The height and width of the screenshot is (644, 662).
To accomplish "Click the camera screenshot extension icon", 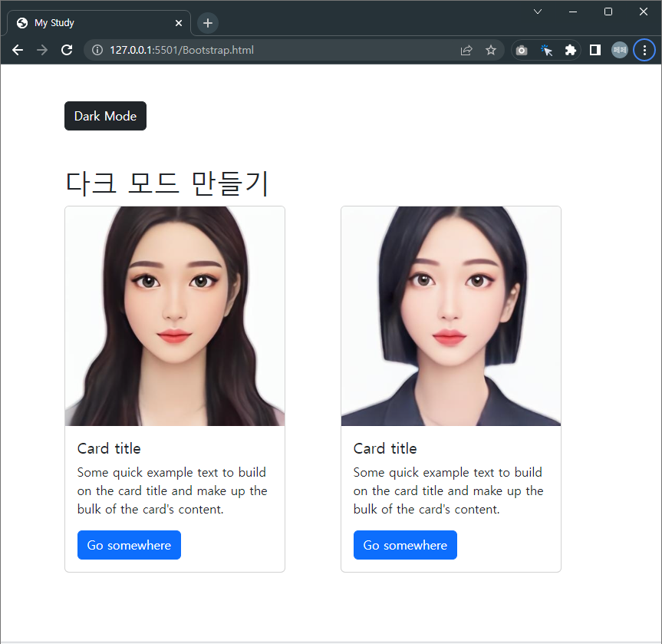I will (522, 50).
